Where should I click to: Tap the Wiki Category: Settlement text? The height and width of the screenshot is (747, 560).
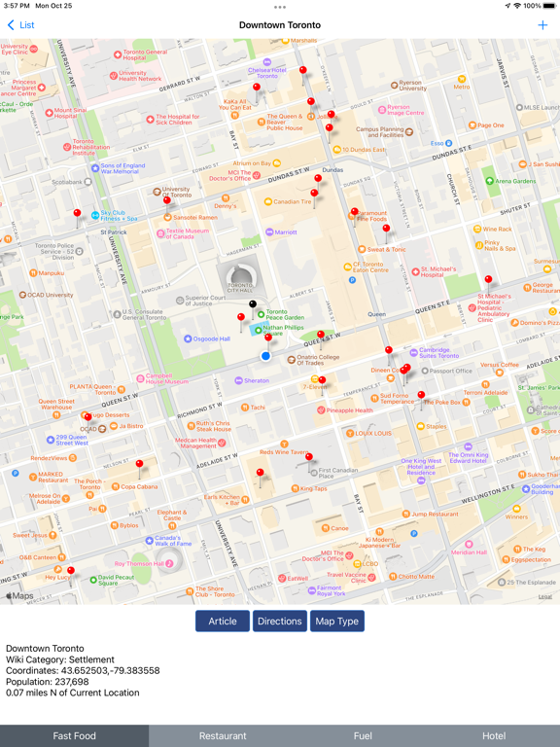(x=60, y=659)
